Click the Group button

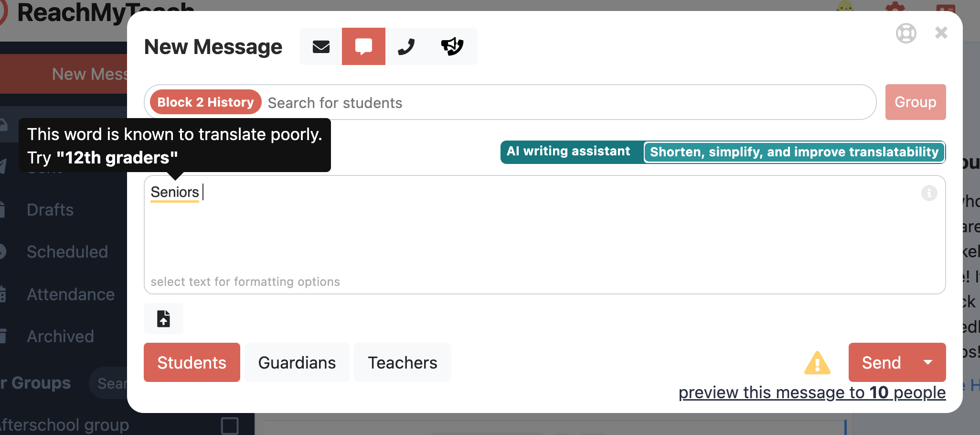[915, 102]
